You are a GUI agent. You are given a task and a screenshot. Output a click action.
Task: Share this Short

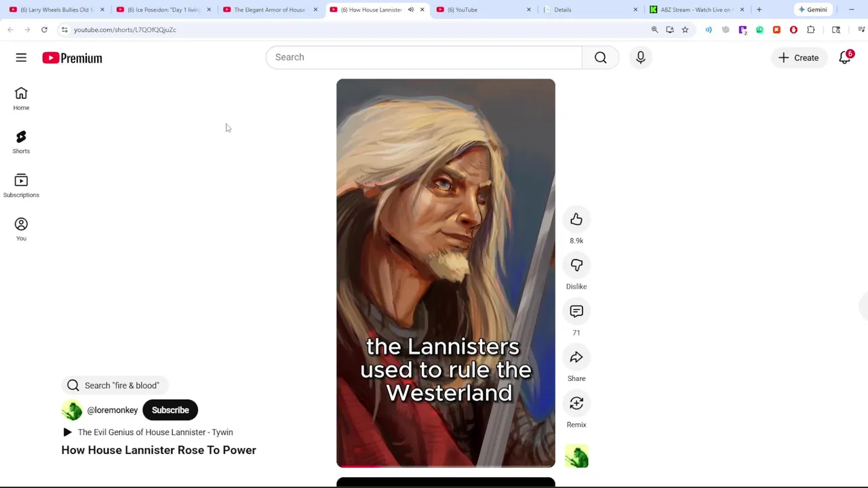pyautogui.click(x=576, y=357)
